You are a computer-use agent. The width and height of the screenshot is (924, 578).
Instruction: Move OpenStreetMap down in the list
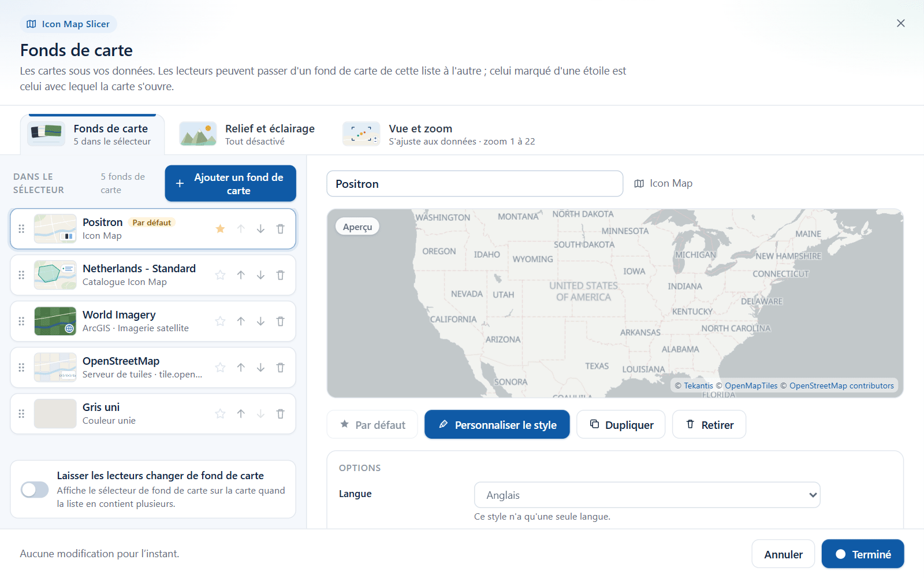(x=260, y=368)
